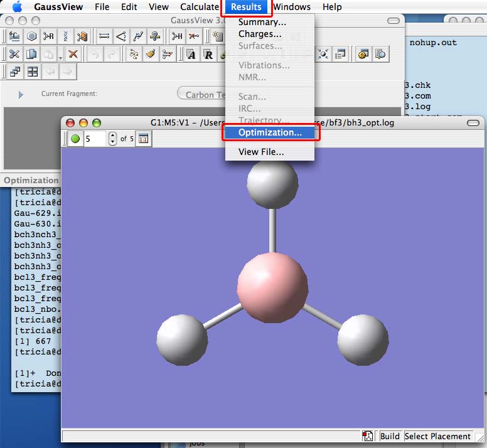Select the R-group fragment tool
The image size is (487, 448).
(48, 36)
